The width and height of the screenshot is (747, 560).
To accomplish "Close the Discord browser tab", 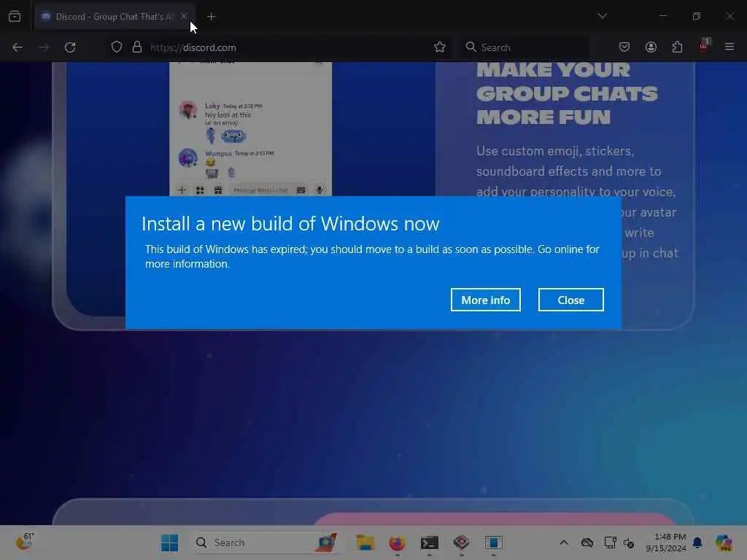I will [184, 16].
